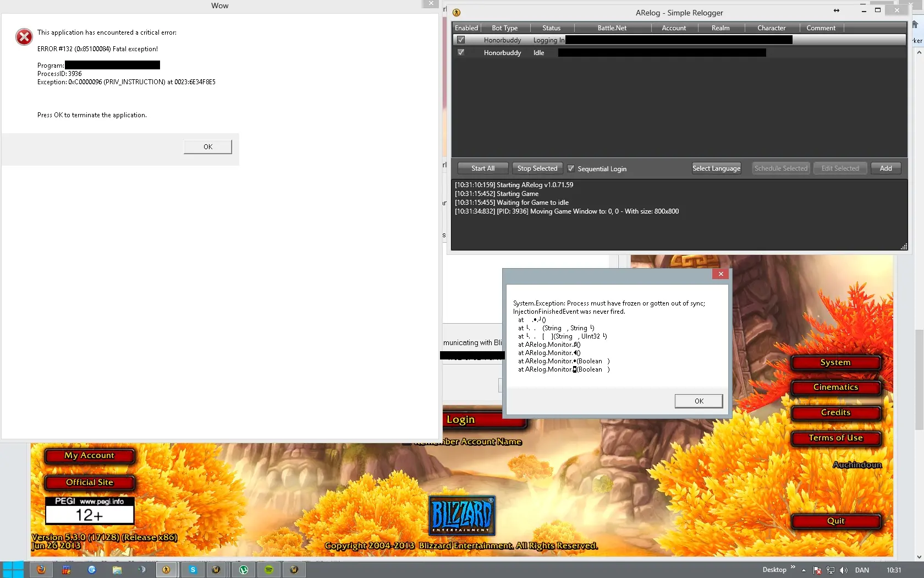The height and width of the screenshot is (578, 924).
Task: Click the Add button in ARelog
Action: point(886,168)
